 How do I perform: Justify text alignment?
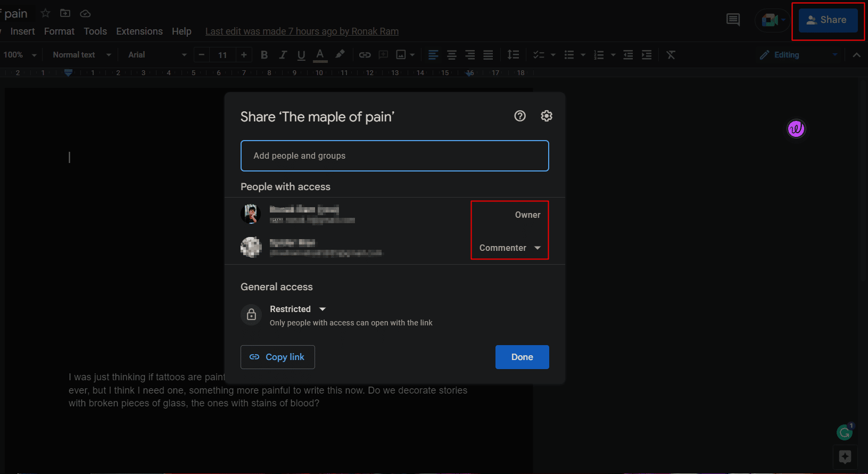click(x=488, y=55)
